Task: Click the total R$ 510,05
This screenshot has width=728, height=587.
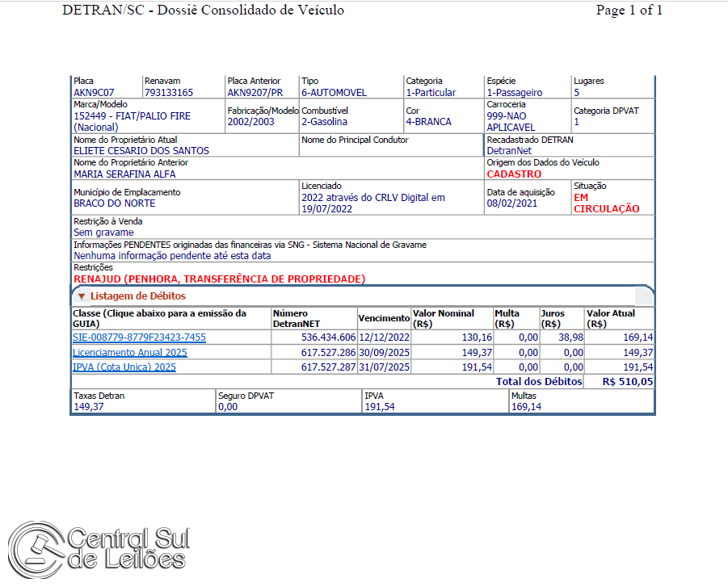Action: point(628,381)
